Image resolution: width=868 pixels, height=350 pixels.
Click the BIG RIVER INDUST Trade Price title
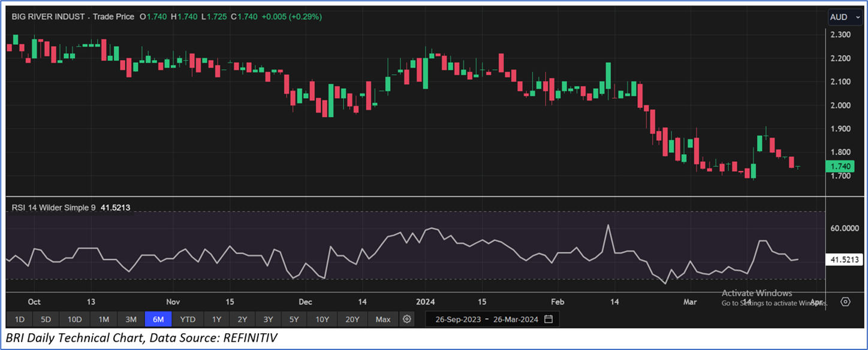pyautogui.click(x=73, y=17)
